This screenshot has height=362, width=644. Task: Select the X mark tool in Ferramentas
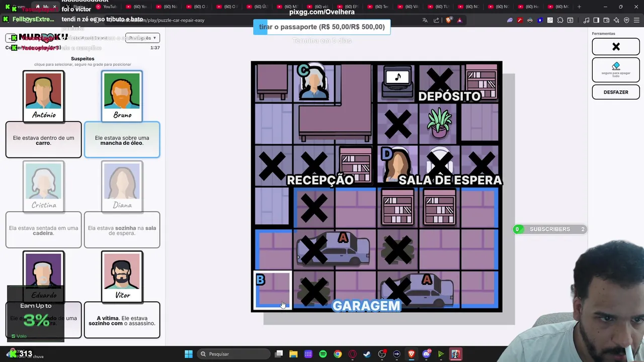(616, 47)
